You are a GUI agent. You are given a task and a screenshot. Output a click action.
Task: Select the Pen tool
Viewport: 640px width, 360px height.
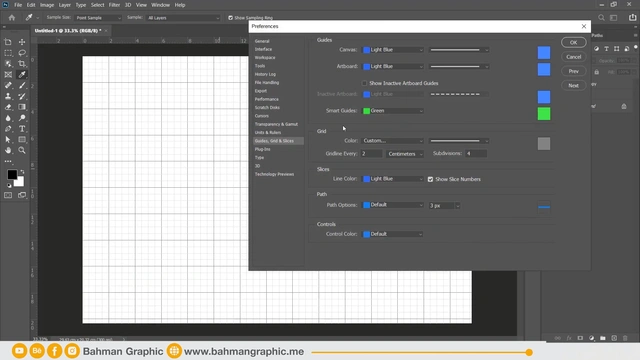(x=8, y=129)
